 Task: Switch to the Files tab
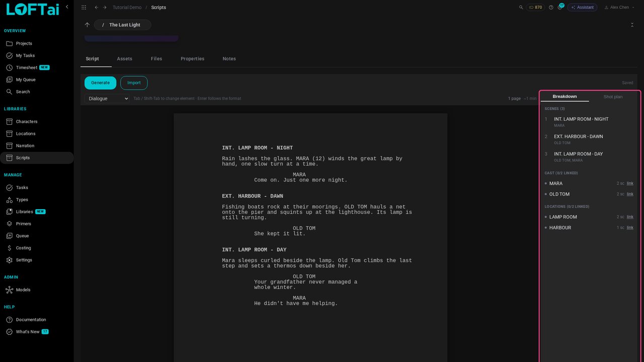pyautogui.click(x=156, y=59)
